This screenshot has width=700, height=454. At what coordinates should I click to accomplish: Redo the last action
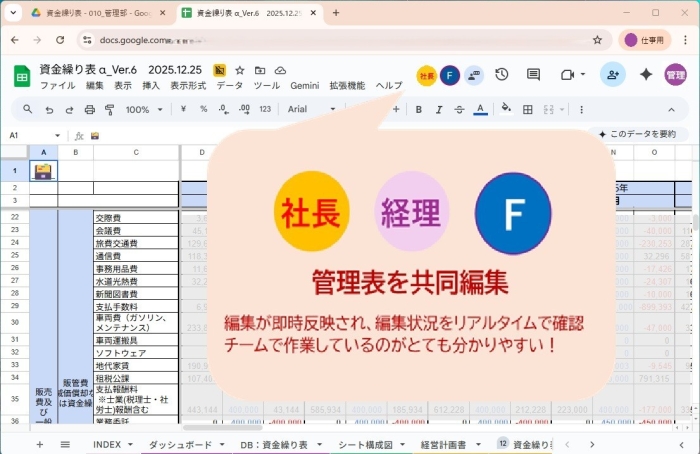[69, 109]
